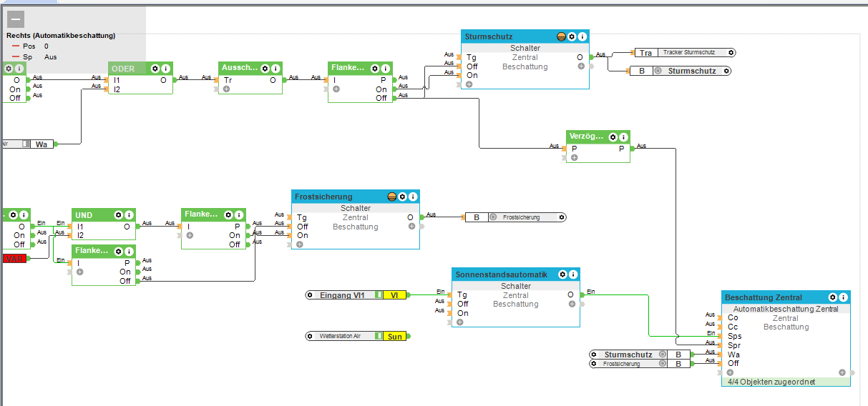Image resolution: width=868 pixels, height=406 pixels.
Task: Open settings gear on ODER block
Action: 154,68
